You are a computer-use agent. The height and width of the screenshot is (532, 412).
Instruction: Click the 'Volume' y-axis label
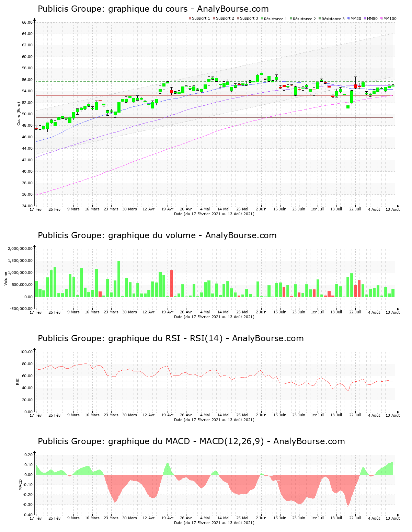[x=5, y=278]
